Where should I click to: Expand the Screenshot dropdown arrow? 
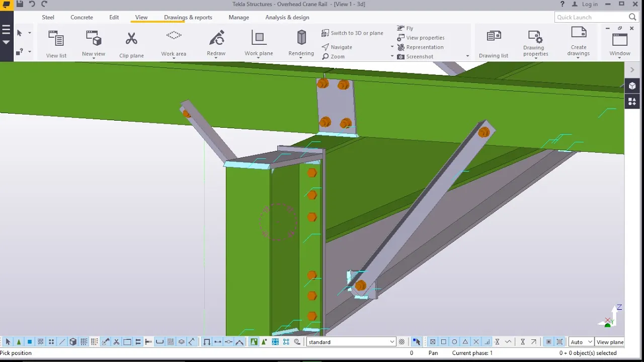(x=467, y=56)
